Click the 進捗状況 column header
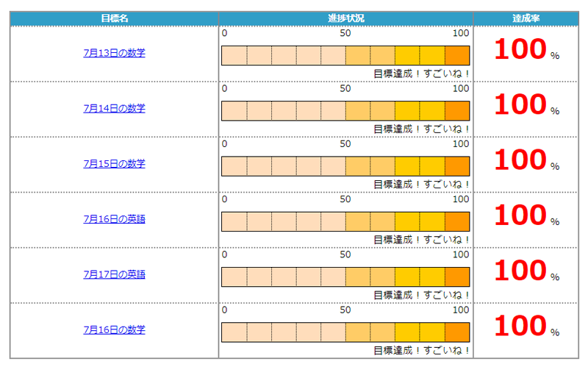The image size is (588, 378). [345, 18]
